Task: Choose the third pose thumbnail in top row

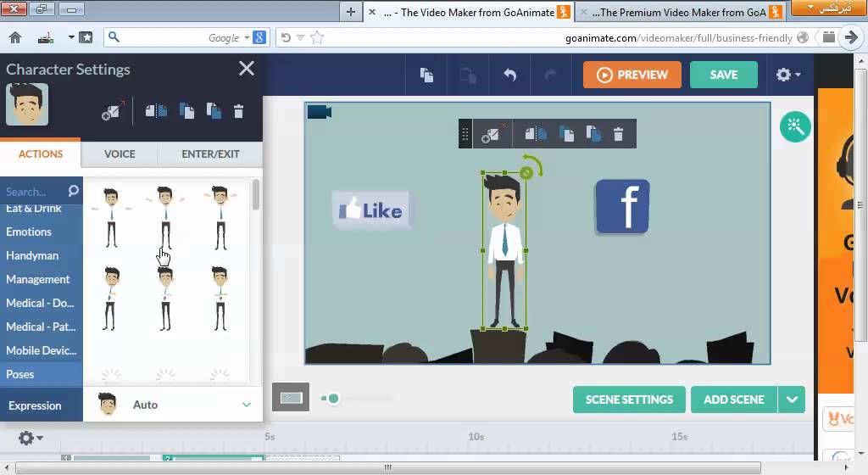Action: point(220,218)
